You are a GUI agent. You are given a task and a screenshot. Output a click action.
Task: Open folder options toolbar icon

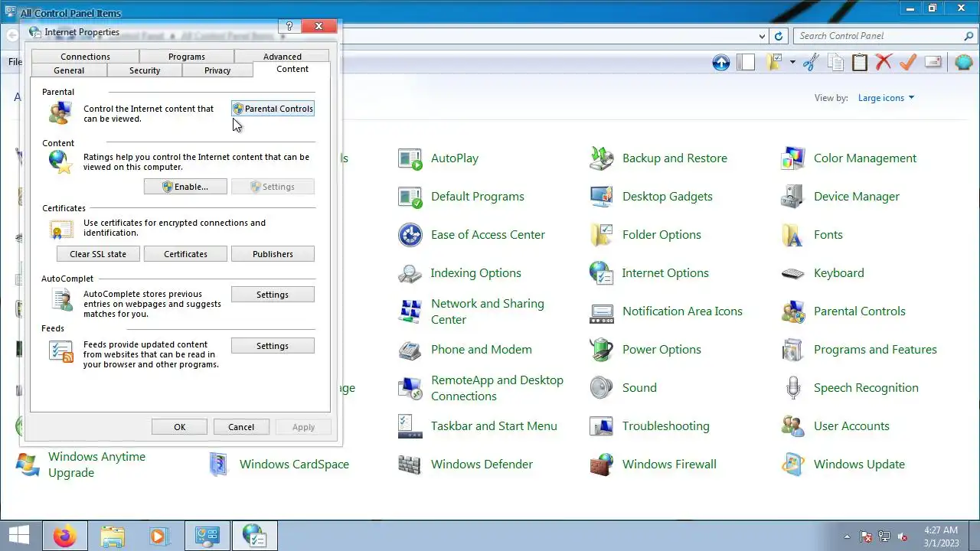(774, 63)
